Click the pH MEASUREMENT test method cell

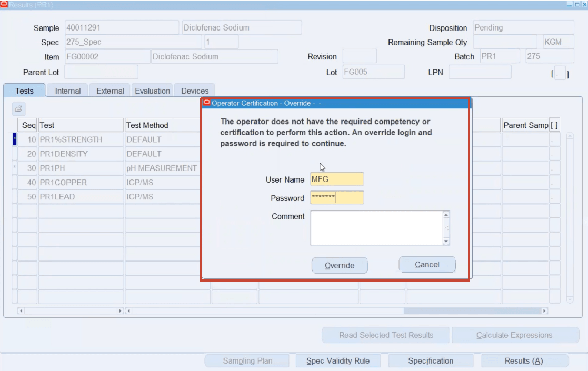coord(163,168)
